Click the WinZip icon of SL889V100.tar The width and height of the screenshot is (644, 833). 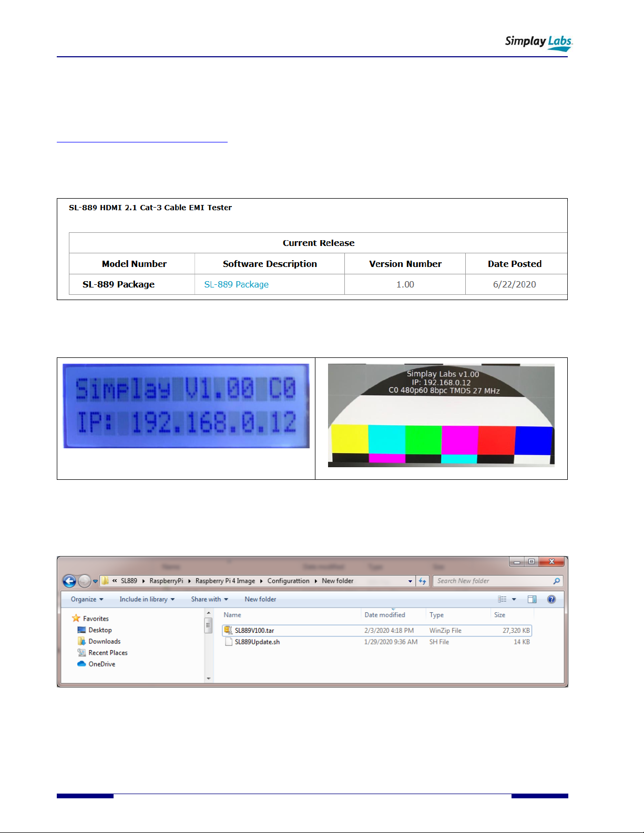tap(228, 630)
